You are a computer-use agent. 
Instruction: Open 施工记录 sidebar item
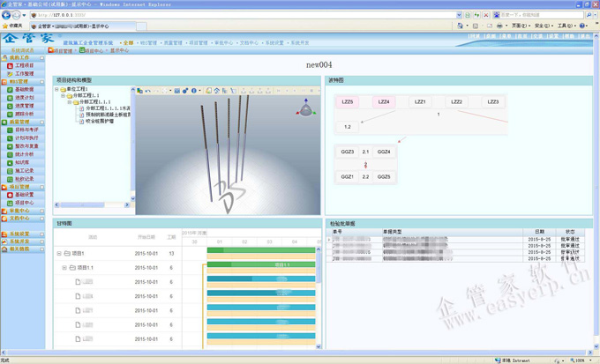pyautogui.click(x=25, y=170)
